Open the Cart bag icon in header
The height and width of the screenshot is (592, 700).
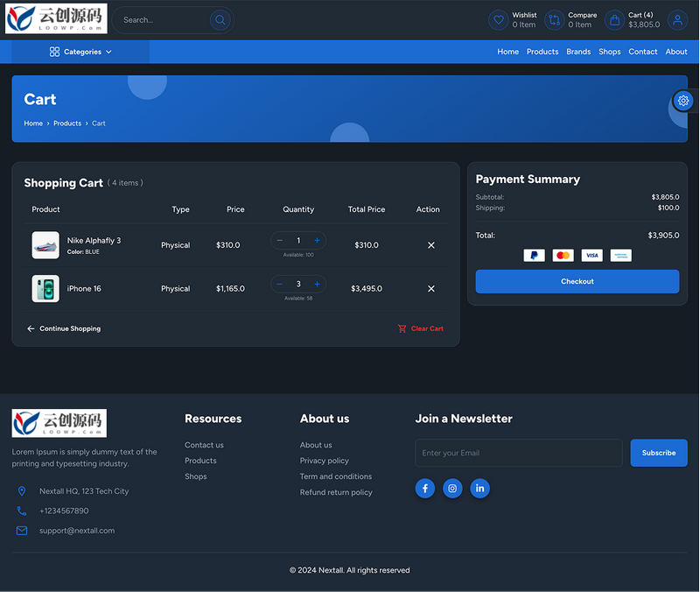(x=615, y=20)
